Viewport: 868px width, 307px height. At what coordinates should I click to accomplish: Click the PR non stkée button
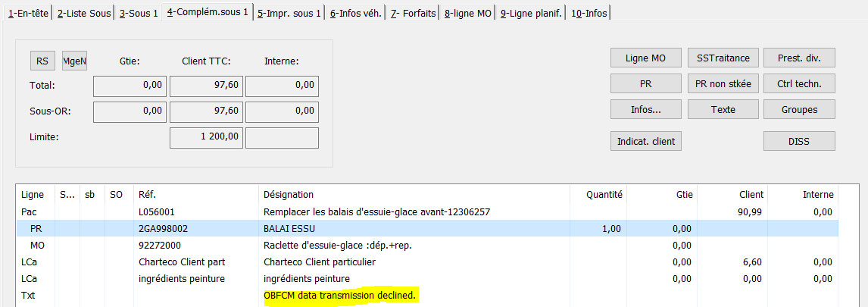tap(723, 83)
